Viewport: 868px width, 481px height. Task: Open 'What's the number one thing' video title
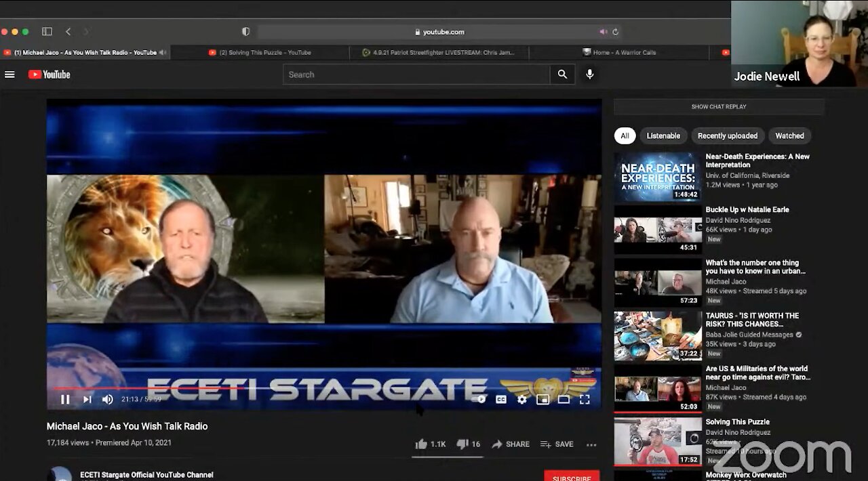tap(755, 267)
